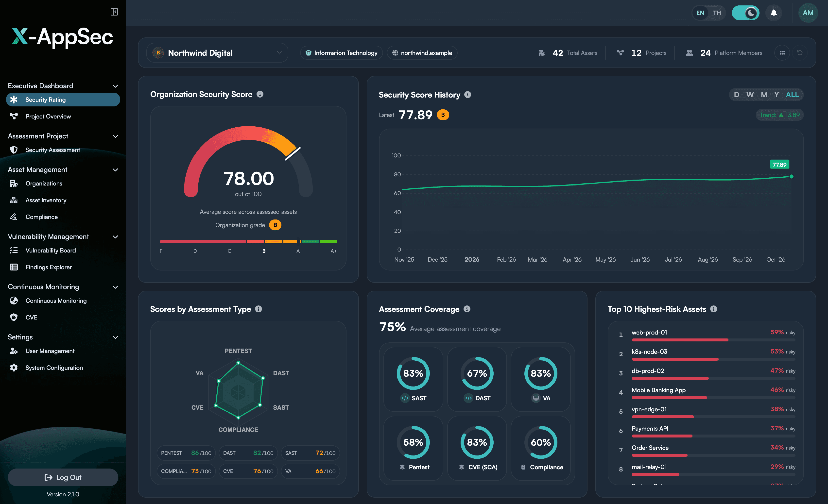Image resolution: width=828 pixels, height=504 pixels.
Task: Show info for Security Score History
Action: coord(468,95)
